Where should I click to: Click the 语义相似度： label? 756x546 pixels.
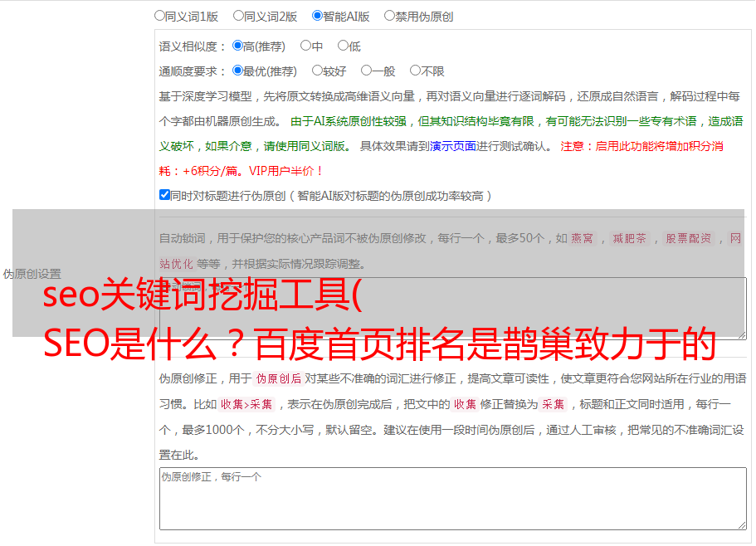193,46
